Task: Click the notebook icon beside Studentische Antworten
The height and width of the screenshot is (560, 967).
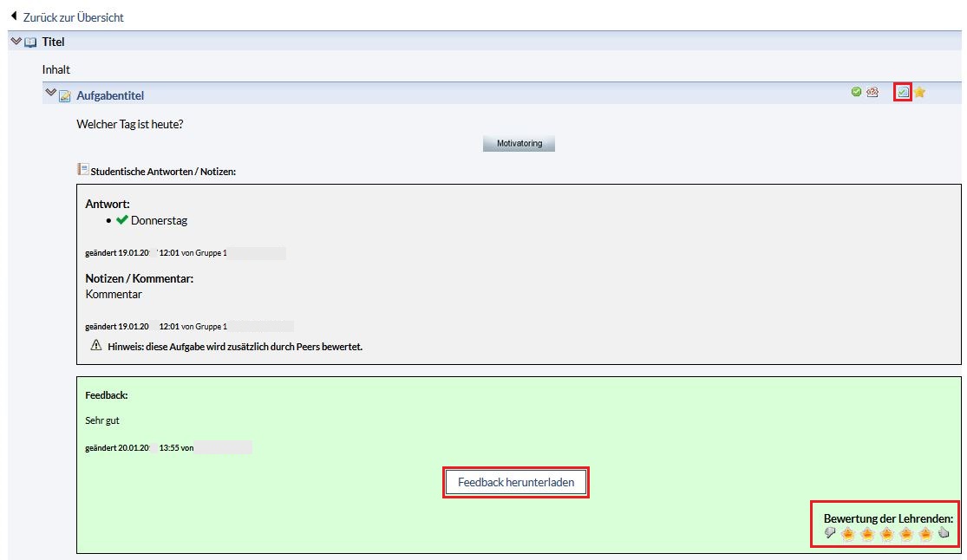Action: pos(83,170)
